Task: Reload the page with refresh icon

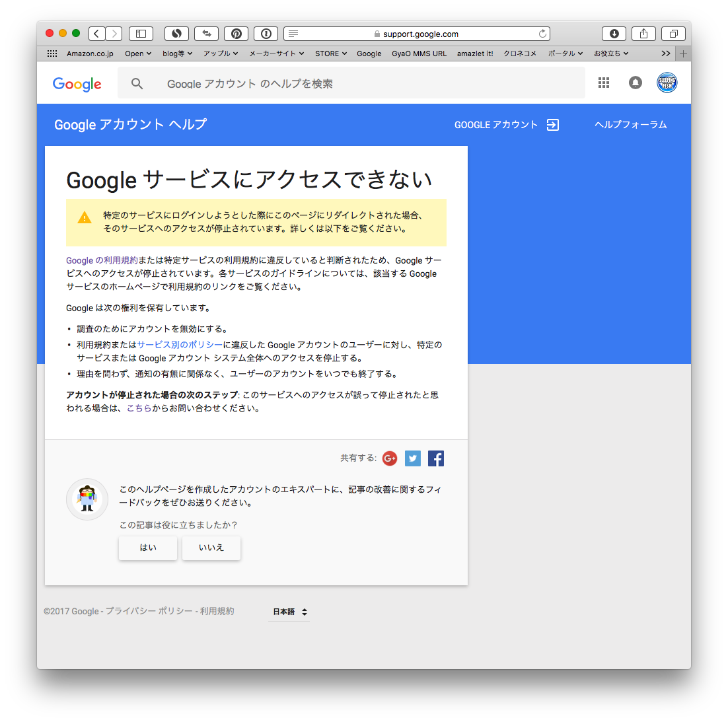Action: 542,34
